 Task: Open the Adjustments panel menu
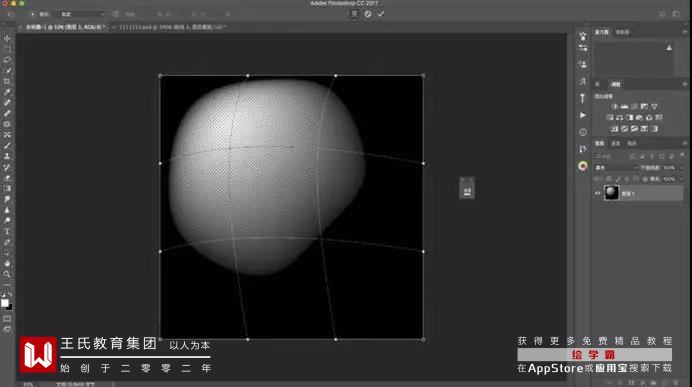tap(684, 84)
